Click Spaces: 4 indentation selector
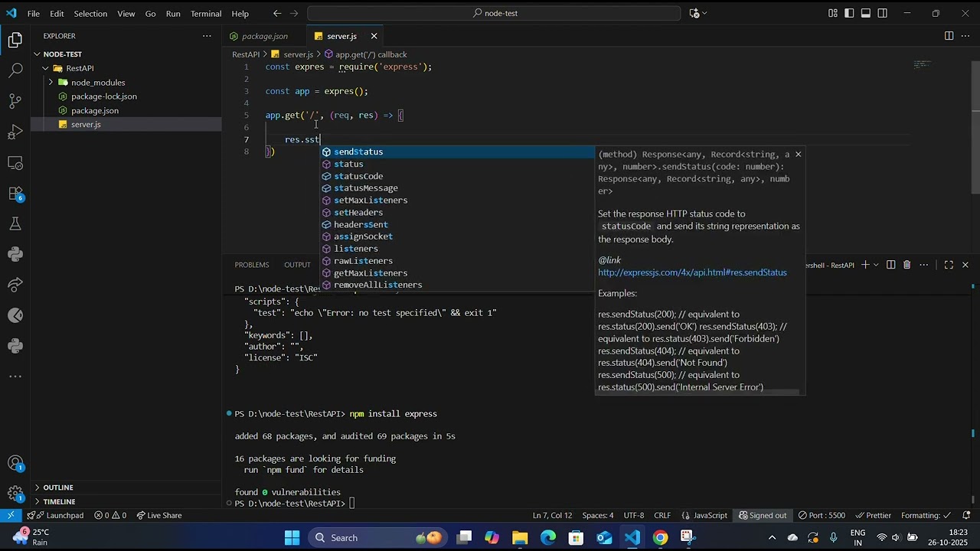Image resolution: width=980 pixels, height=551 pixels. (x=597, y=515)
